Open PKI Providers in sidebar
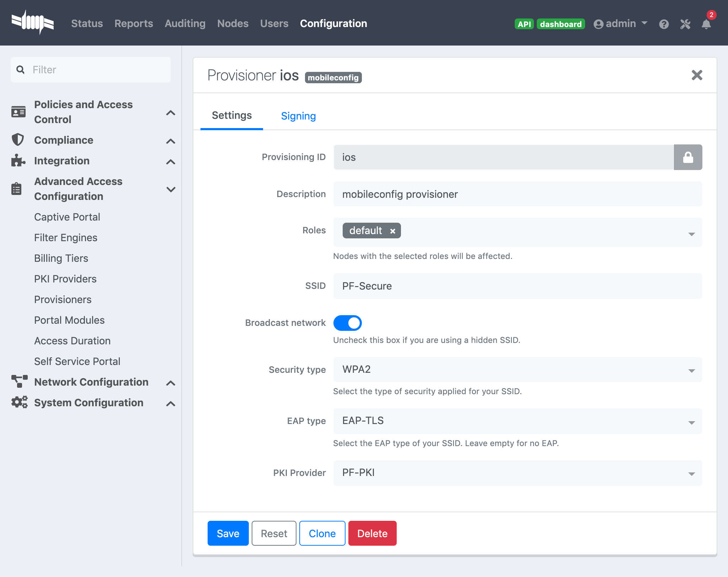 tap(65, 279)
